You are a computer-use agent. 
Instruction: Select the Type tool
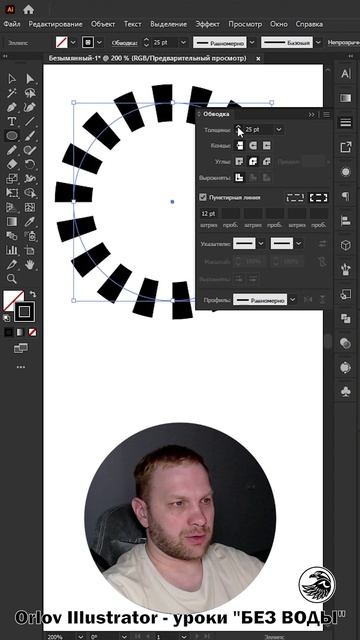pos(12,121)
